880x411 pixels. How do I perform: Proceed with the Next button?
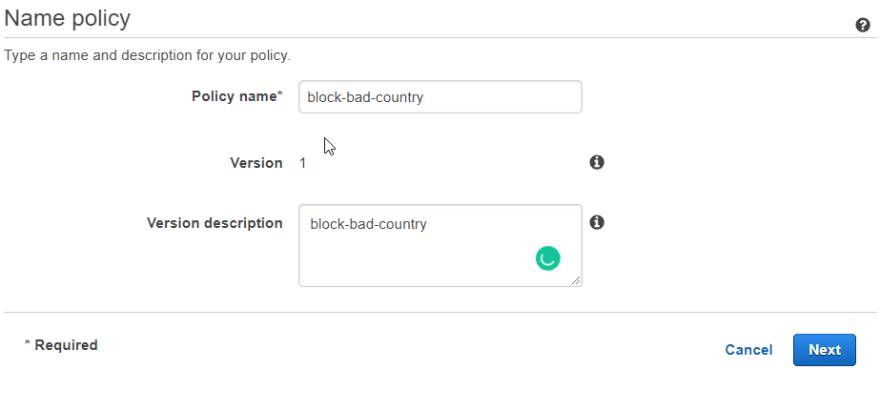824,350
